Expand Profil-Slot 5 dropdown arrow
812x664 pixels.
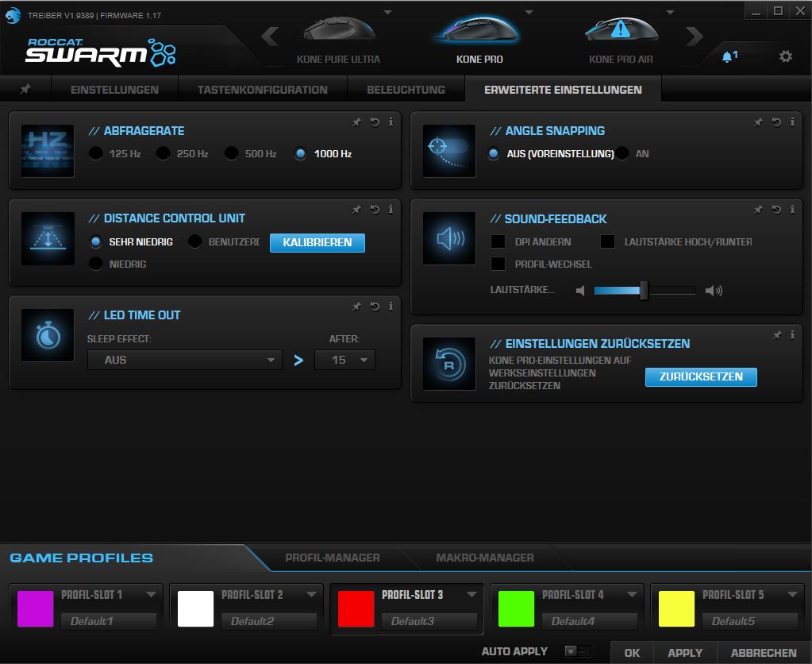[x=792, y=595]
